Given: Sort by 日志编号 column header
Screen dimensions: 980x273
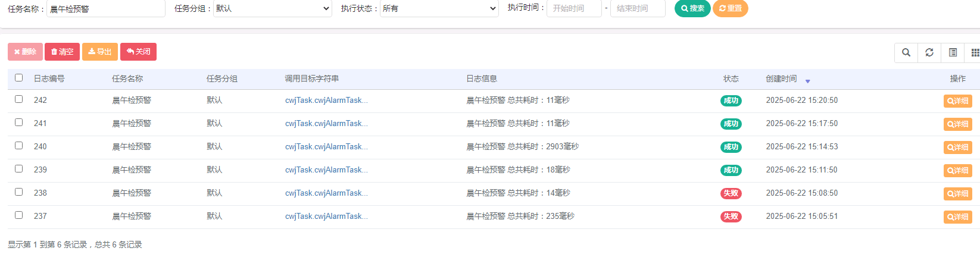Looking at the screenshot, I should 49,79.
